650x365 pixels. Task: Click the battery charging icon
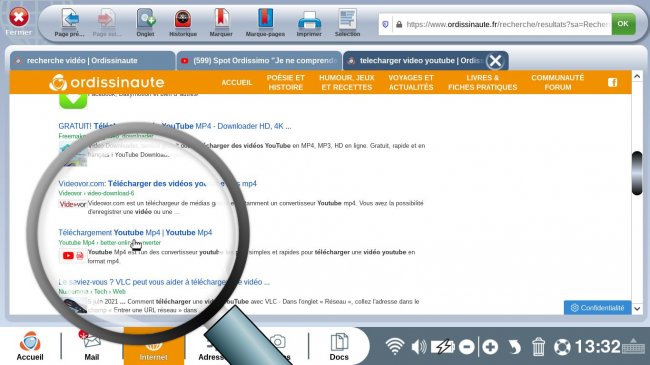pos(443,347)
